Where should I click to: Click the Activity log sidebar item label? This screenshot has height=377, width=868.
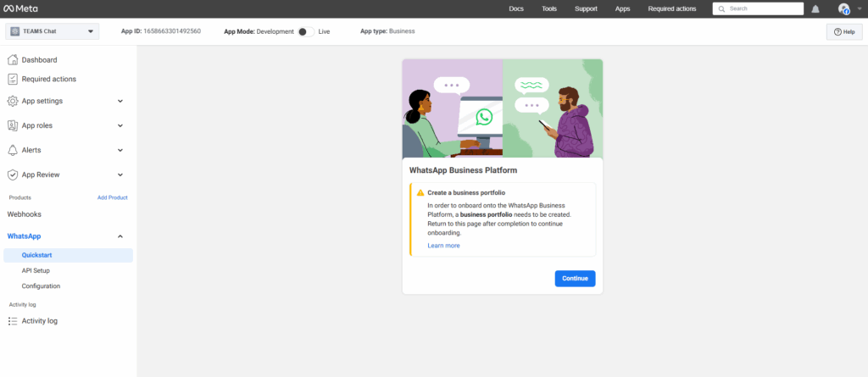[x=39, y=321]
